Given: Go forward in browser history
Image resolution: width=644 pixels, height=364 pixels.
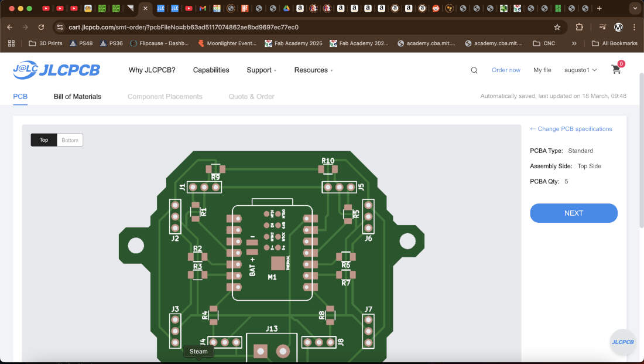Looking at the screenshot, I should coord(25,27).
